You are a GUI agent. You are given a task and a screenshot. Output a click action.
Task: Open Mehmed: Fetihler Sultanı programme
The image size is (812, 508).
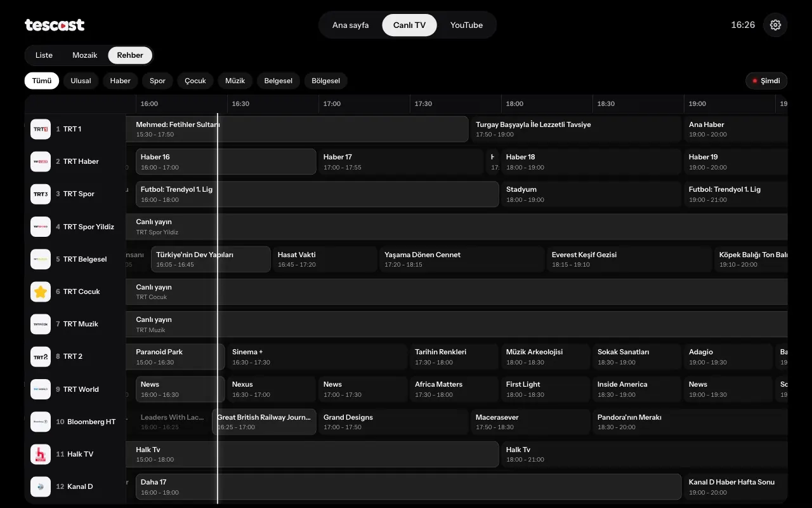click(x=297, y=129)
